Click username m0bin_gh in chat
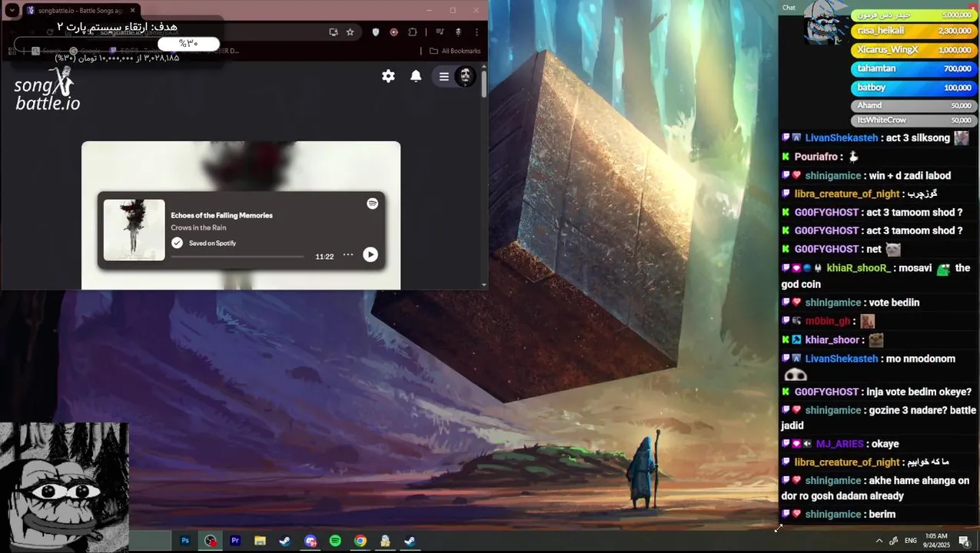980x553 pixels. click(828, 321)
